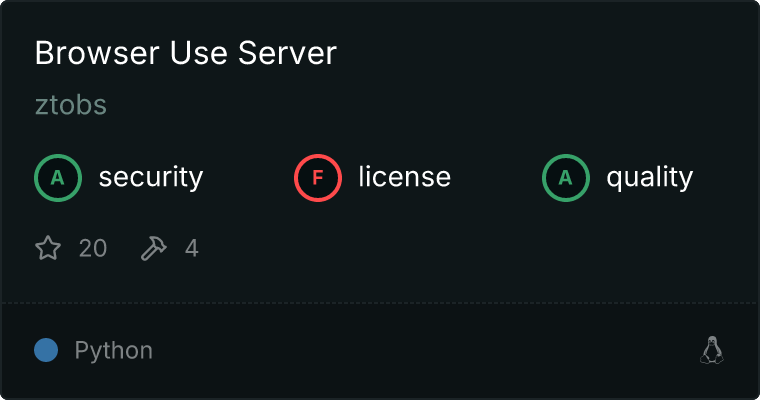
Task: Open the Browser Use Server title link
Action: [185, 54]
